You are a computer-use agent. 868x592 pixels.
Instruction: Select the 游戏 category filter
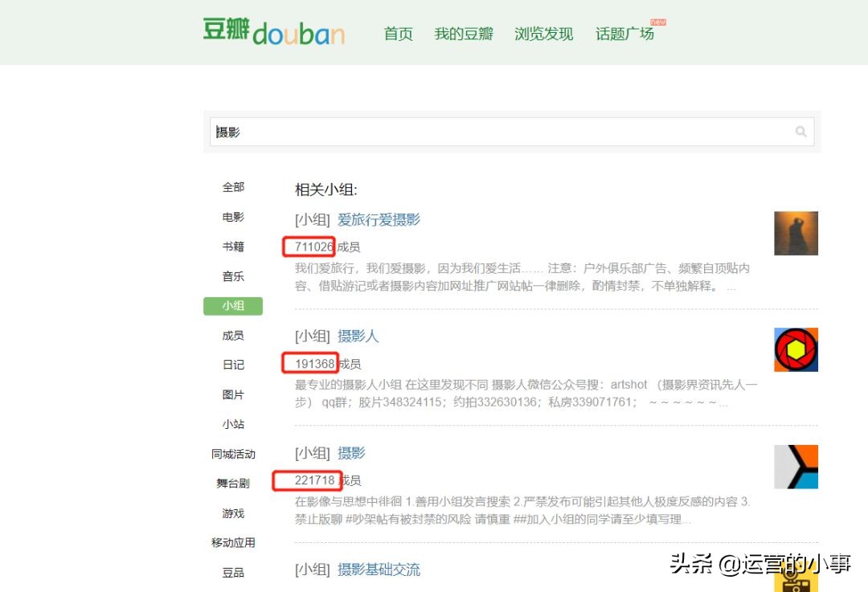[232, 513]
